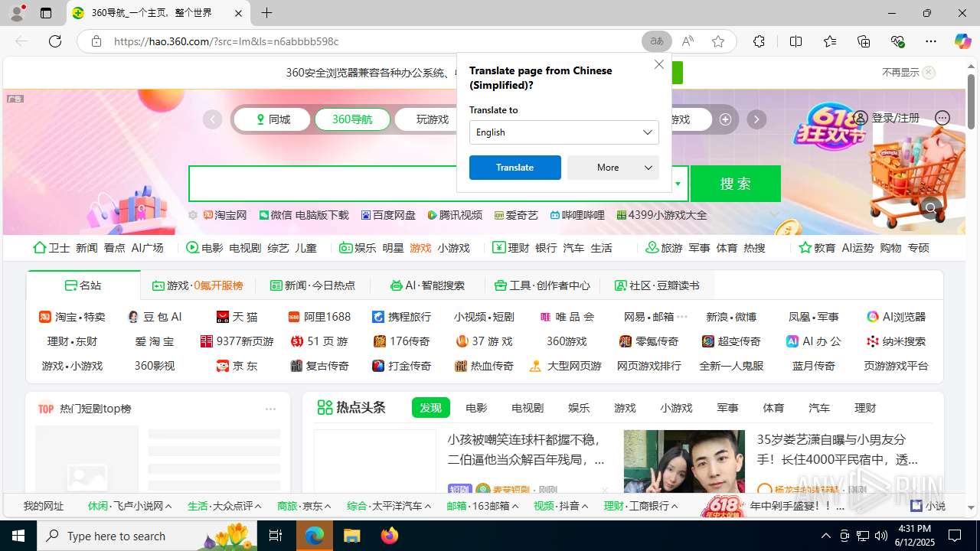Switch to 新闻·今日热点 tab

pyautogui.click(x=312, y=285)
